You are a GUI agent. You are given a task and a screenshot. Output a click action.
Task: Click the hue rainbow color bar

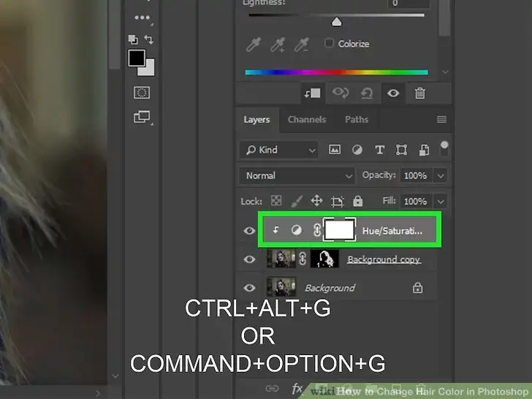pos(337,72)
